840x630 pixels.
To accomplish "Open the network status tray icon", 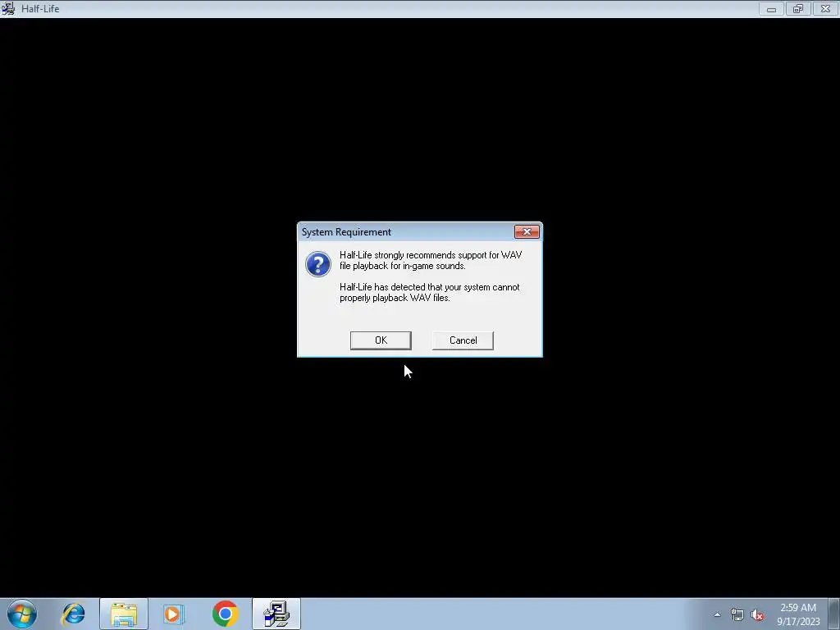I will [x=737, y=614].
